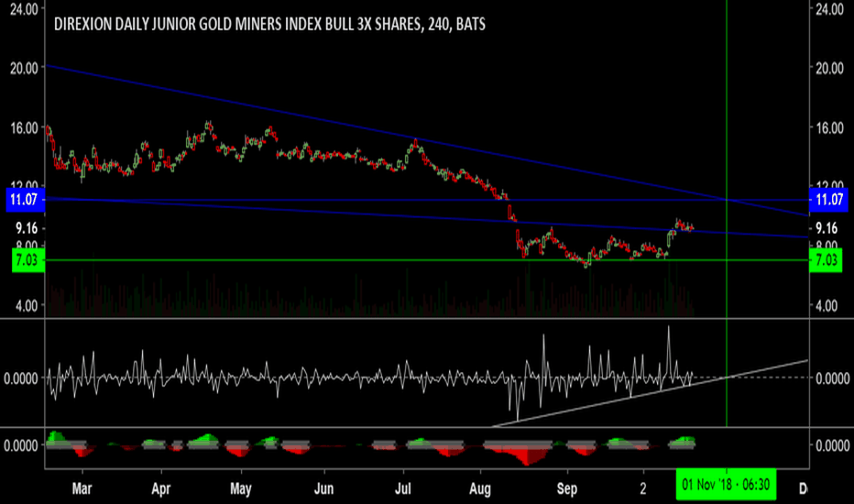Click the DIREXION DAILY JUNIOR GOLD MINERS chart title
Image resolution: width=854 pixels, height=504 pixels.
[x=269, y=24]
